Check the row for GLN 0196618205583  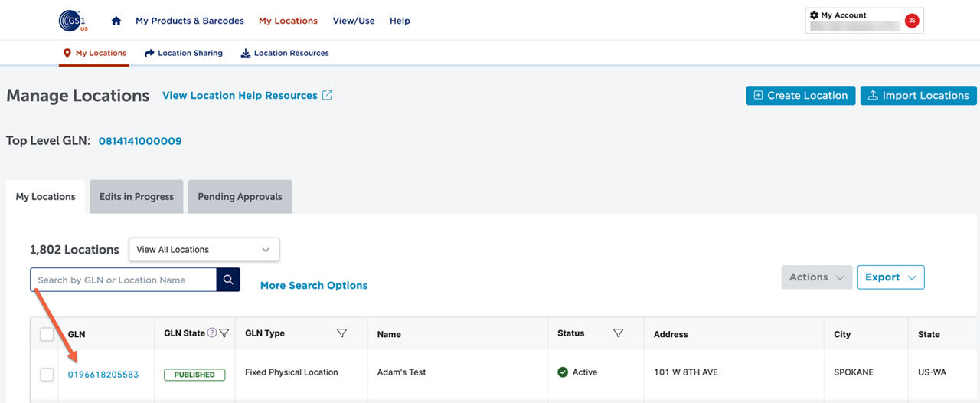coord(47,374)
